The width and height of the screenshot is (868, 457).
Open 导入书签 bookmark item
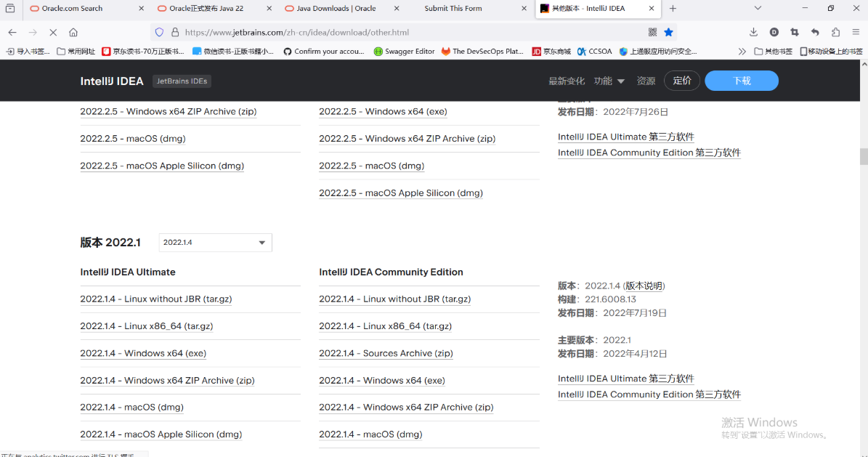point(28,52)
